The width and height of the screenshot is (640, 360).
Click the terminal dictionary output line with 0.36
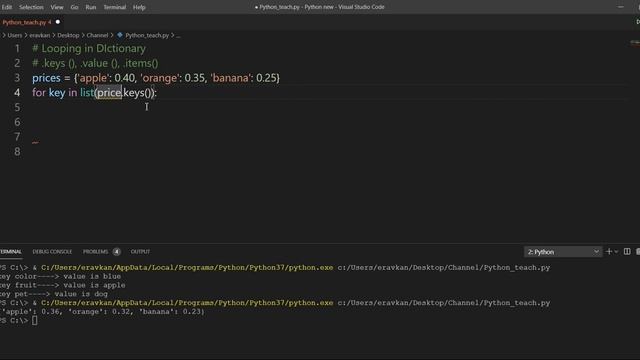(x=102, y=312)
